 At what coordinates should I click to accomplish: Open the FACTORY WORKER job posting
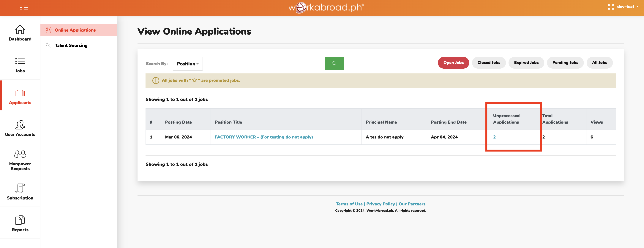click(x=264, y=137)
